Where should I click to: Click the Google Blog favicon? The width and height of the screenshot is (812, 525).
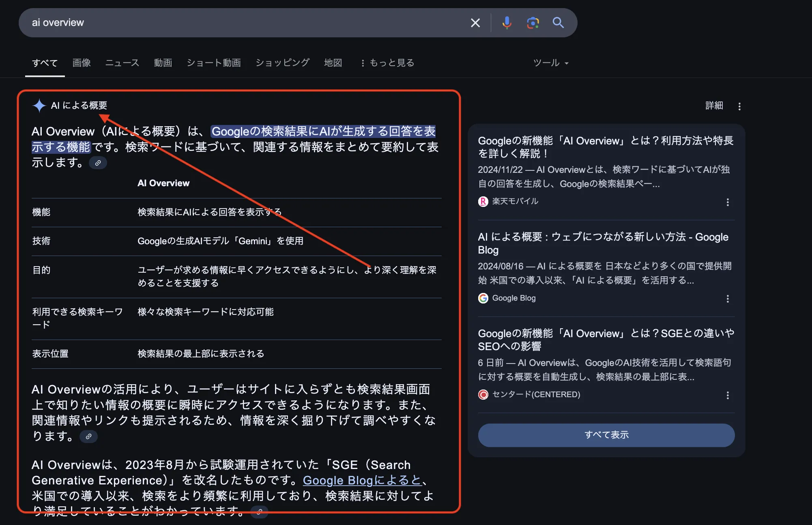[x=483, y=298]
